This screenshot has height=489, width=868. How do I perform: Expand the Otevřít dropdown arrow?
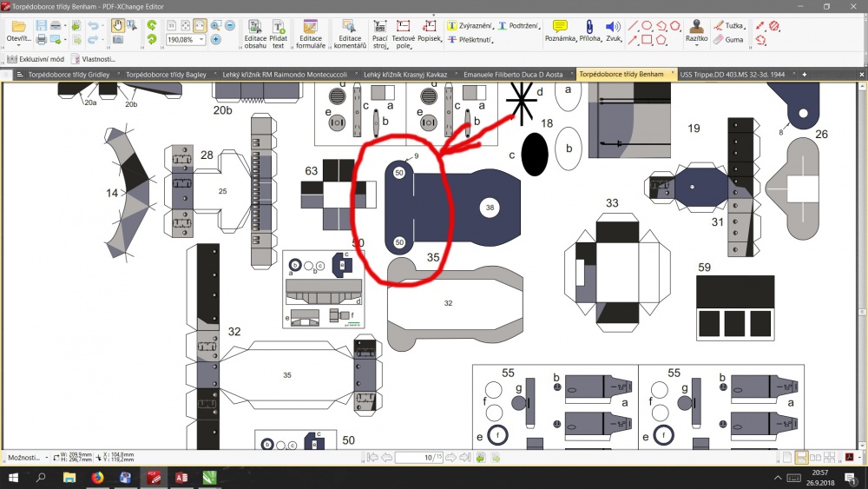click(x=17, y=45)
